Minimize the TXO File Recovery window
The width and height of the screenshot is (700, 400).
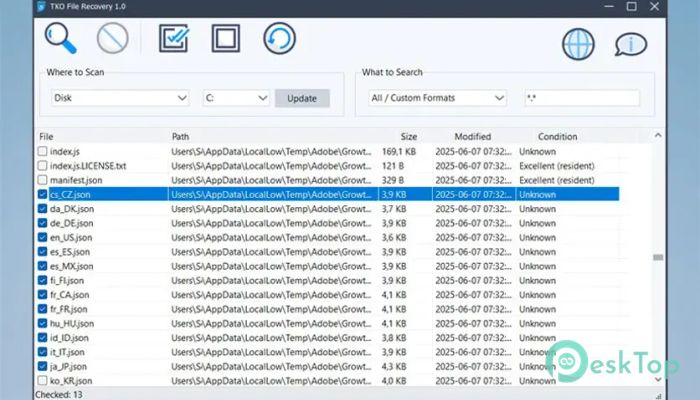(x=609, y=6)
